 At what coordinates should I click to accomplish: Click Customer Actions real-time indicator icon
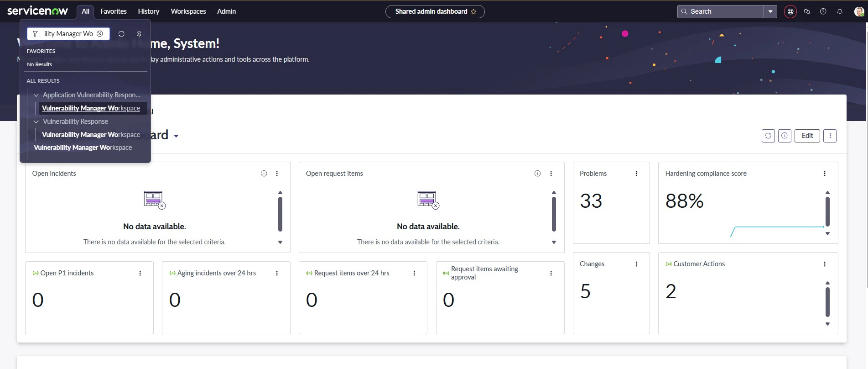[x=669, y=264]
